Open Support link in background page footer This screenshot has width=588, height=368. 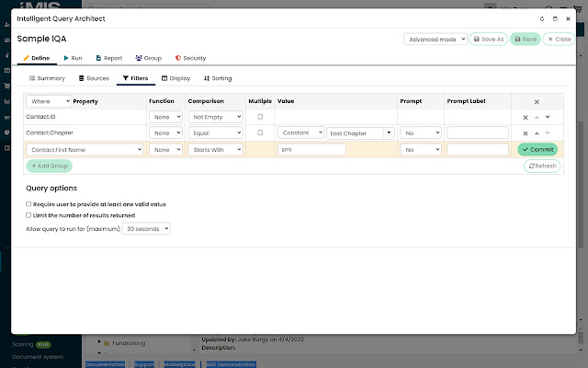pos(144,364)
